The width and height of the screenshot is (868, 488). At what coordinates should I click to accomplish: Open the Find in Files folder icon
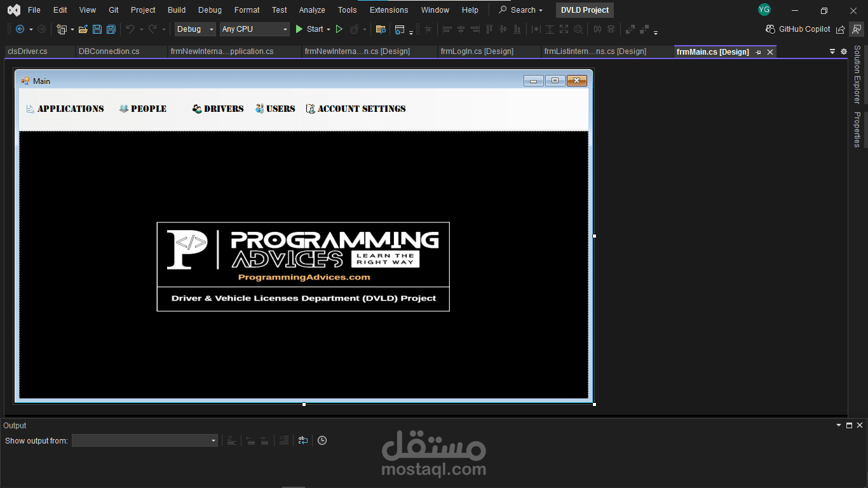click(x=381, y=29)
